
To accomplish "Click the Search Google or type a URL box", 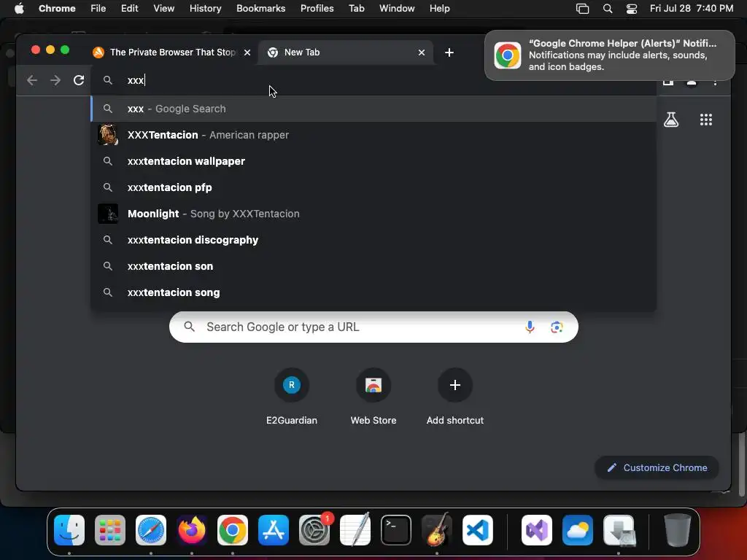I will pos(373,327).
